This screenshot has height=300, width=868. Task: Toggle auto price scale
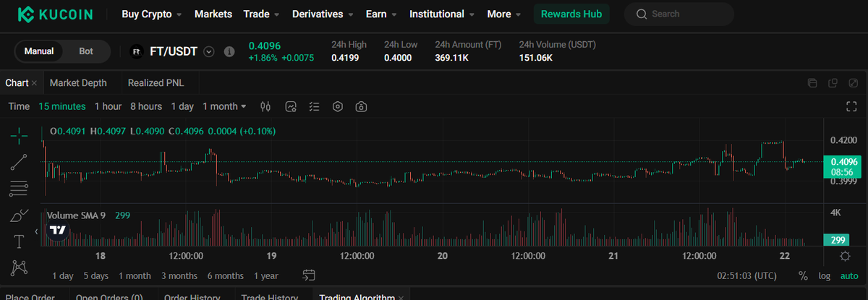(849, 275)
